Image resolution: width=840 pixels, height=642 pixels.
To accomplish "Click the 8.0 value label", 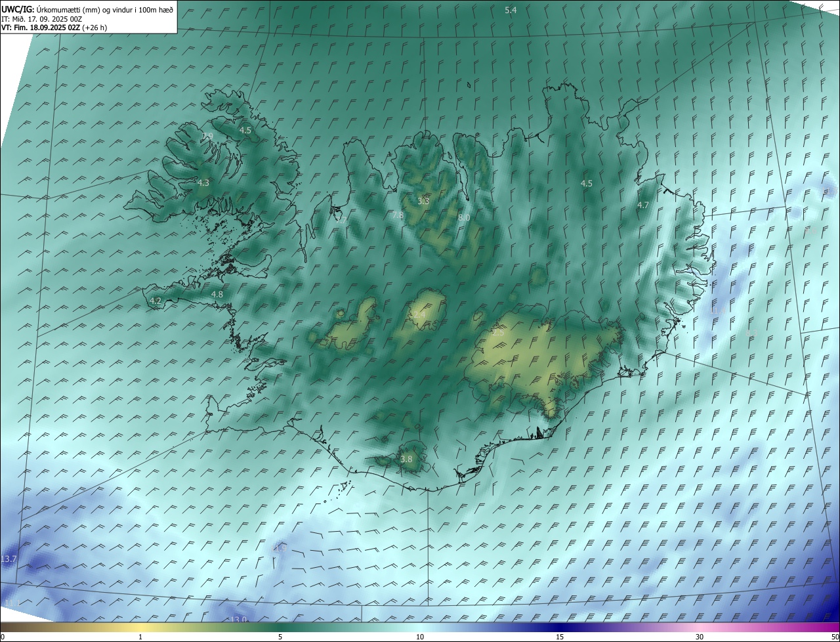I will coord(464,217).
